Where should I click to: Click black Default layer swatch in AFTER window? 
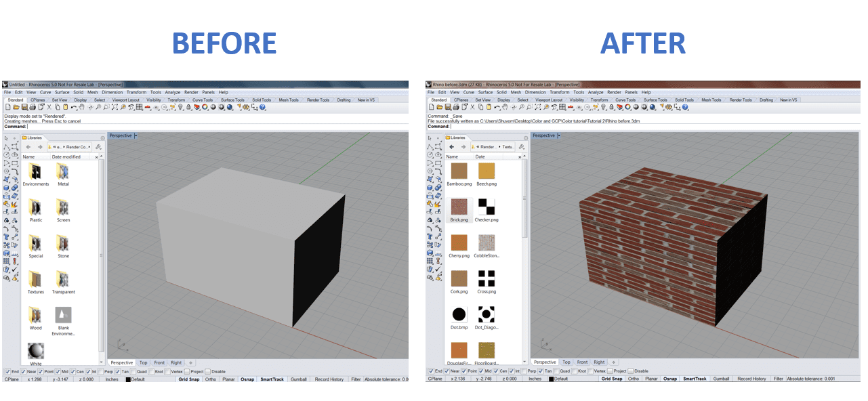[551, 379]
